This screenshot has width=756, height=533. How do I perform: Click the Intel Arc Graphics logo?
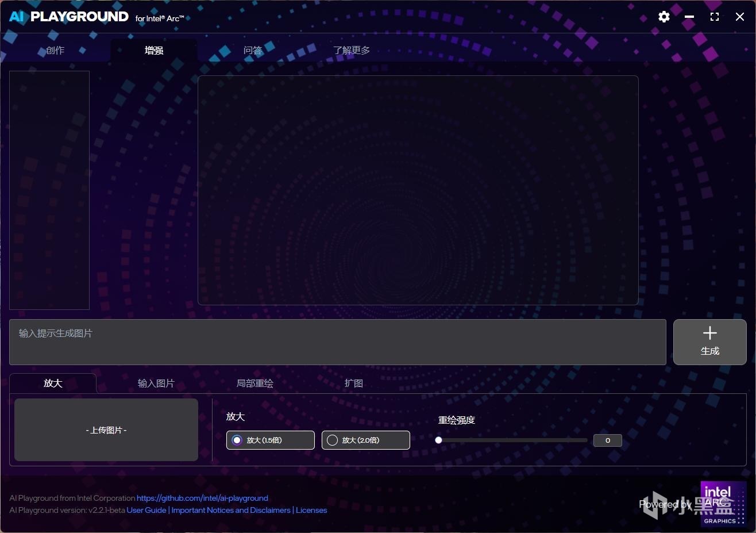(x=723, y=504)
